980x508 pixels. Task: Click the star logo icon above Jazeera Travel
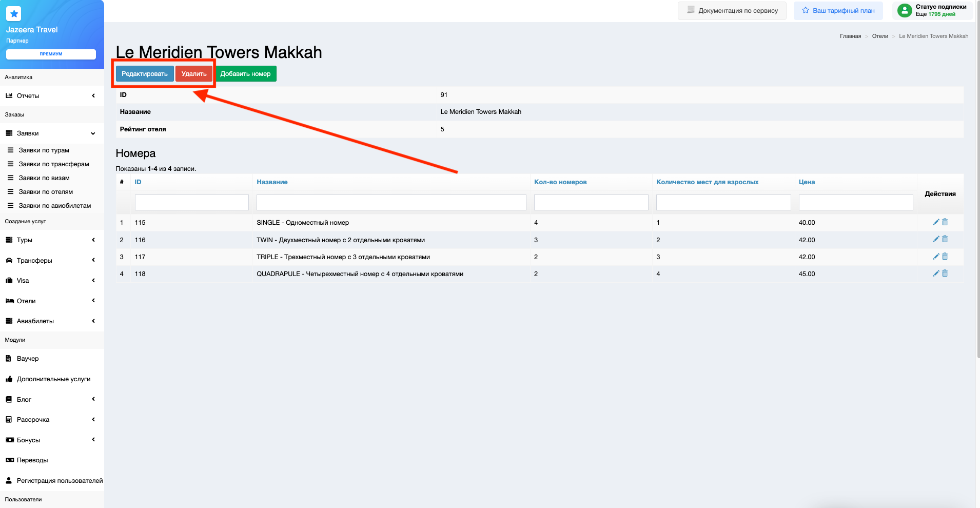pyautogui.click(x=14, y=14)
